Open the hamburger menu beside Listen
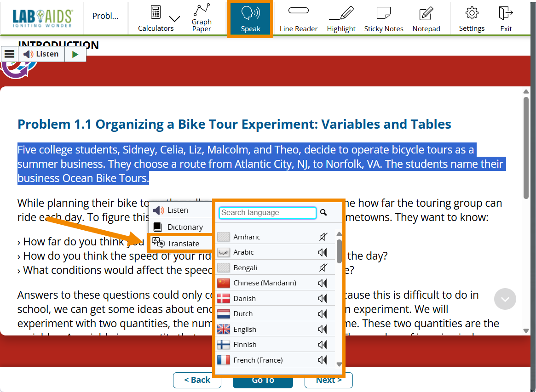The width and height of the screenshot is (536, 392). pyautogui.click(x=10, y=54)
